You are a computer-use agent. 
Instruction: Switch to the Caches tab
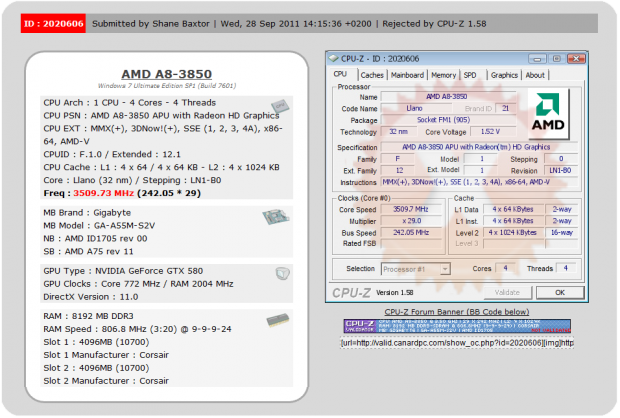372,75
